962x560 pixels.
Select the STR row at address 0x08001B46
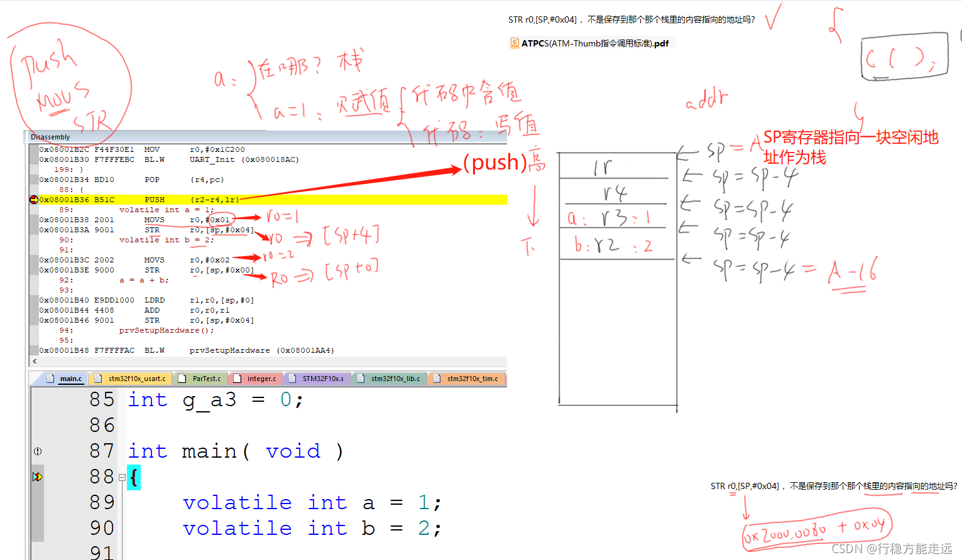pos(273,320)
